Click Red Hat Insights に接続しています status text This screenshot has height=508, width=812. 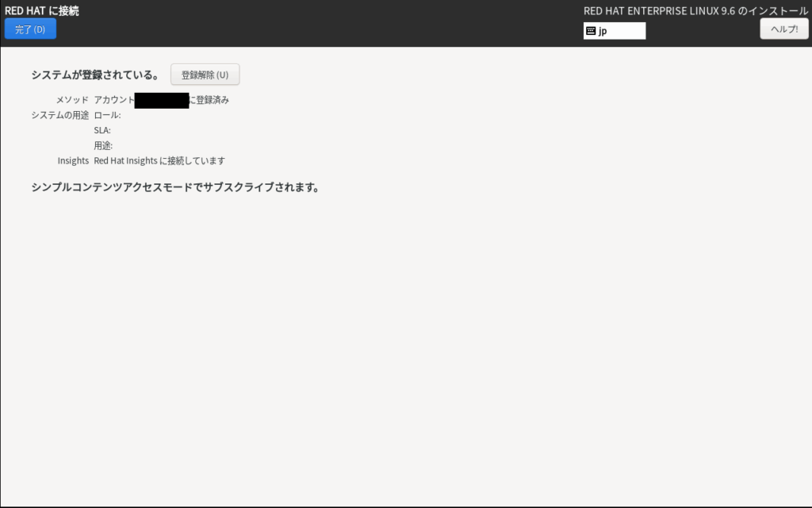click(x=159, y=160)
